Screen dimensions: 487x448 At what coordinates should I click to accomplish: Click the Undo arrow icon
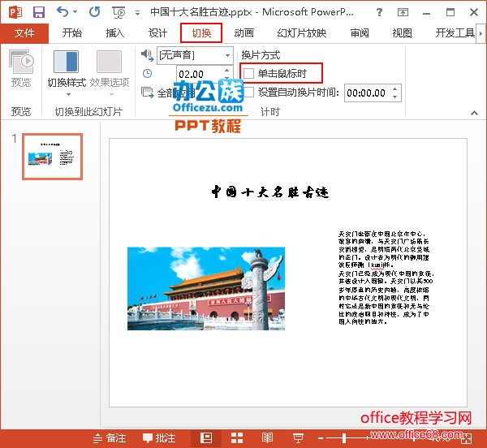pos(62,13)
